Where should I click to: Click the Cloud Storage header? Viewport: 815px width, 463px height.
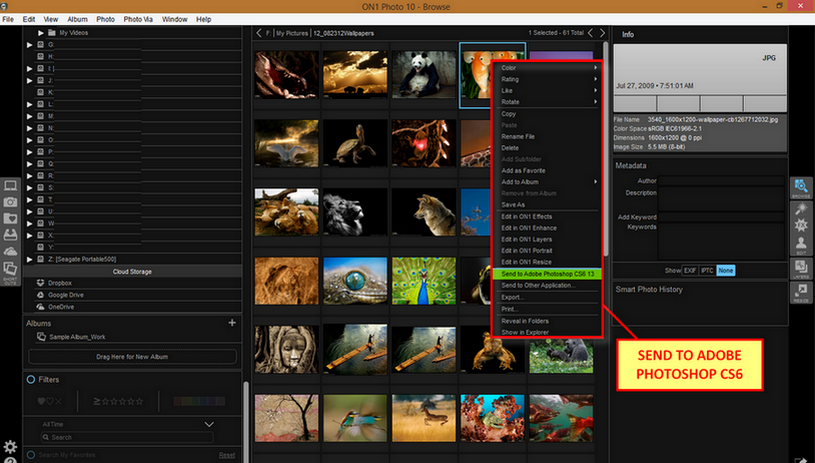[132, 271]
